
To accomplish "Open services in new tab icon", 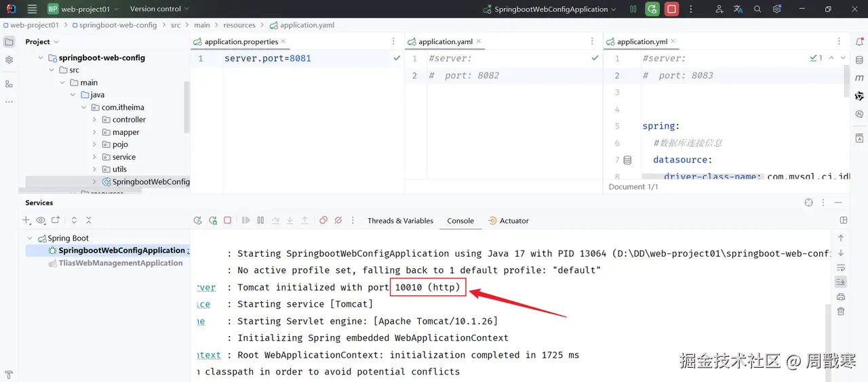I will [56, 220].
